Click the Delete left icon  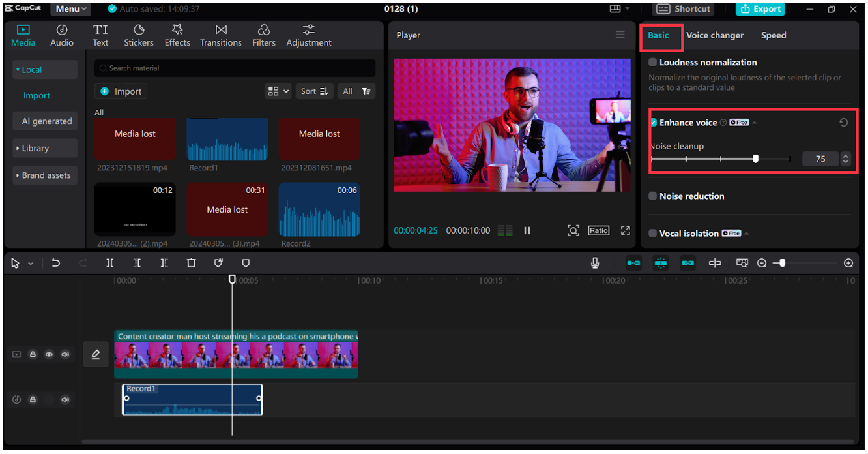[137, 263]
